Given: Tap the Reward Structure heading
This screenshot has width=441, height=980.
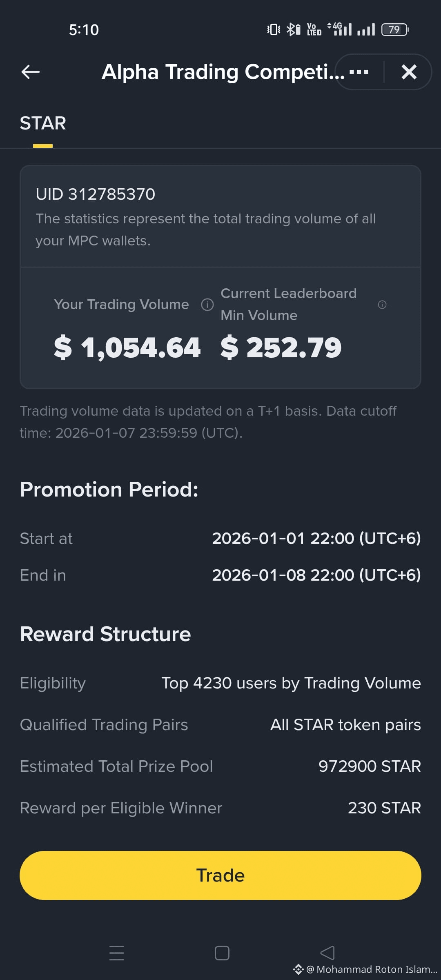Looking at the screenshot, I should click(x=105, y=634).
